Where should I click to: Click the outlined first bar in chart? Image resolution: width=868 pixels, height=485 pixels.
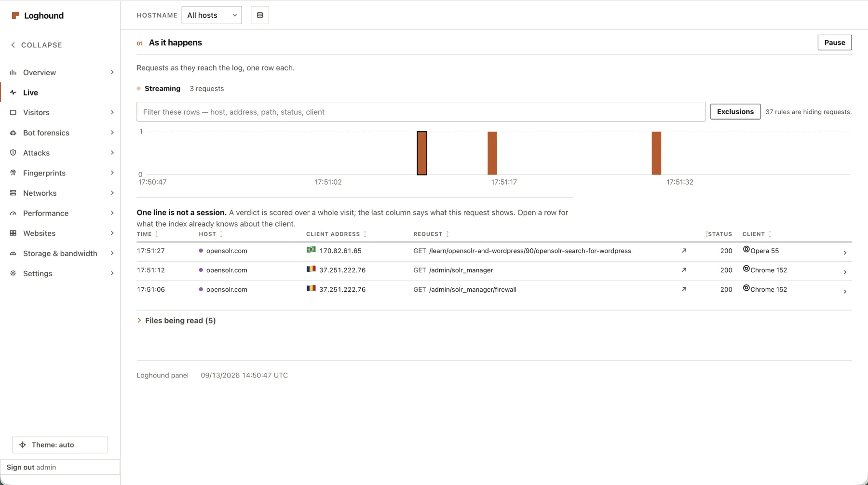pos(422,153)
